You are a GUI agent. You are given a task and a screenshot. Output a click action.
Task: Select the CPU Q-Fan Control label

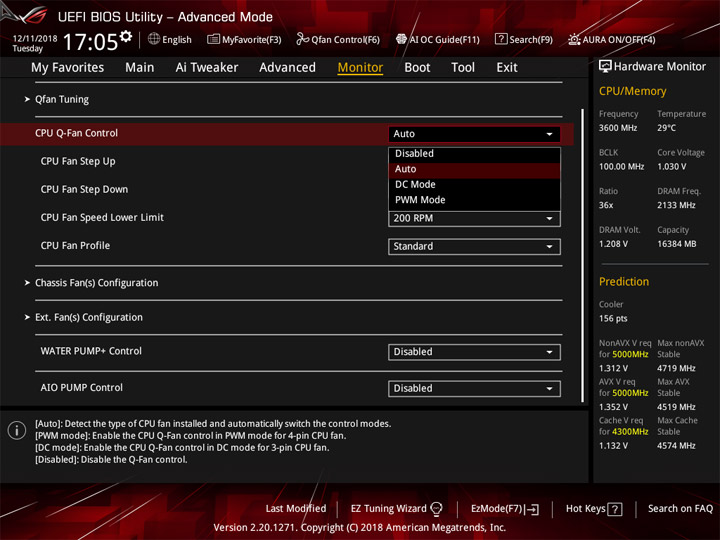(76, 133)
